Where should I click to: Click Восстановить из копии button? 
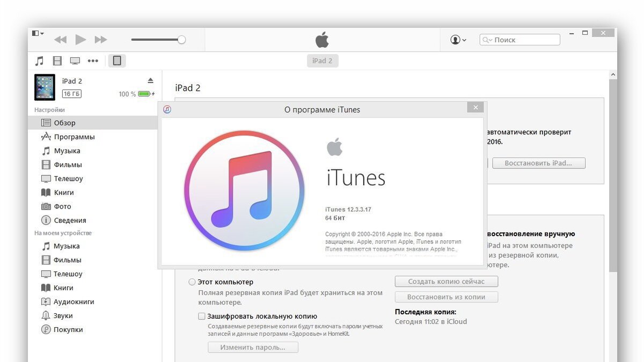447,297
